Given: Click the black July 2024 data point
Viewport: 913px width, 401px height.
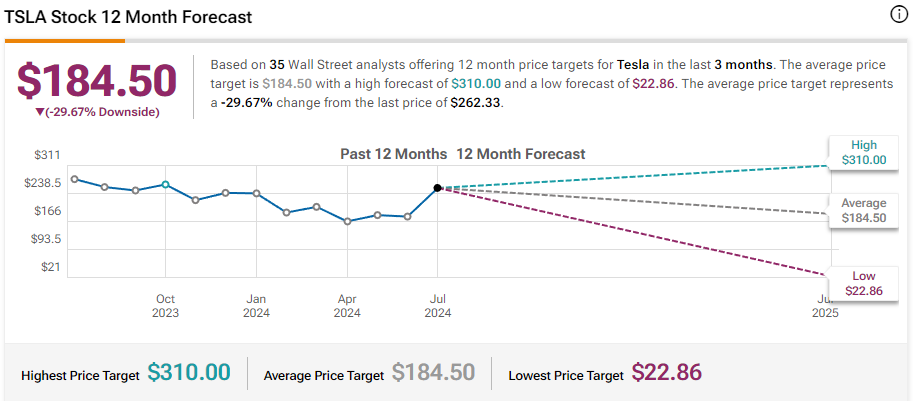Looking at the screenshot, I should point(437,188).
